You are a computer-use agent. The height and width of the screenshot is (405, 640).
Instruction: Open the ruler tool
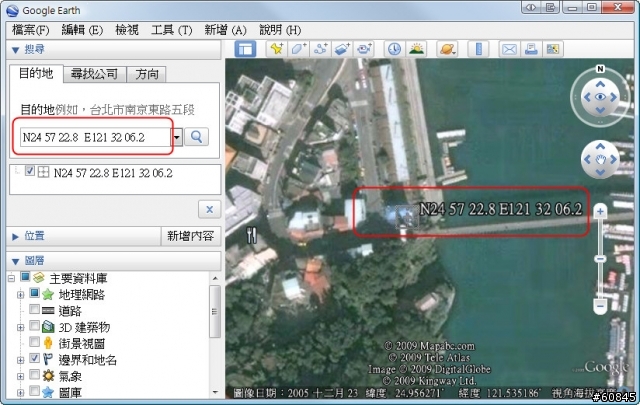pyautogui.click(x=479, y=49)
